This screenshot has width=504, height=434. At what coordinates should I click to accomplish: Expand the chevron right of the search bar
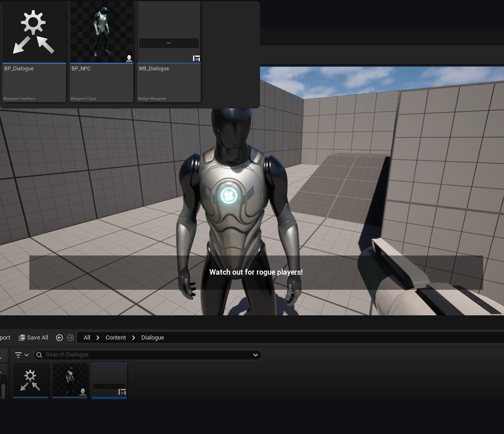tap(255, 355)
